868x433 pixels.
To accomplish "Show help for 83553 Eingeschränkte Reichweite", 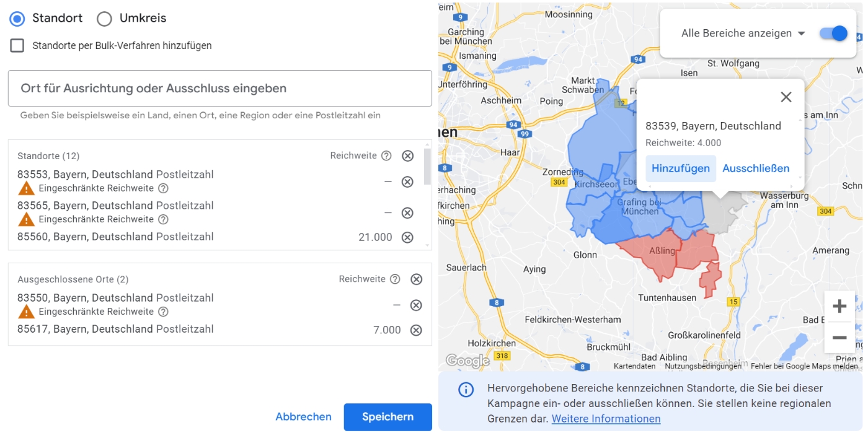I will (x=163, y=188).
